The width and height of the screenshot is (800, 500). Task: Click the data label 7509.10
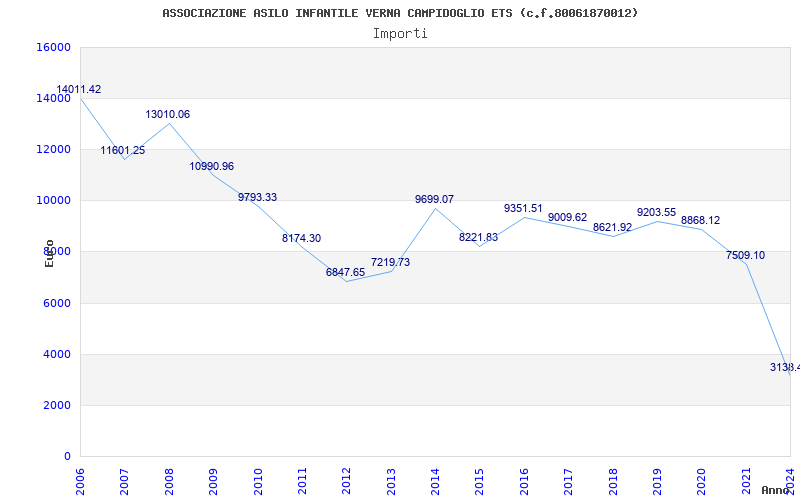click(x=745, y=256)
